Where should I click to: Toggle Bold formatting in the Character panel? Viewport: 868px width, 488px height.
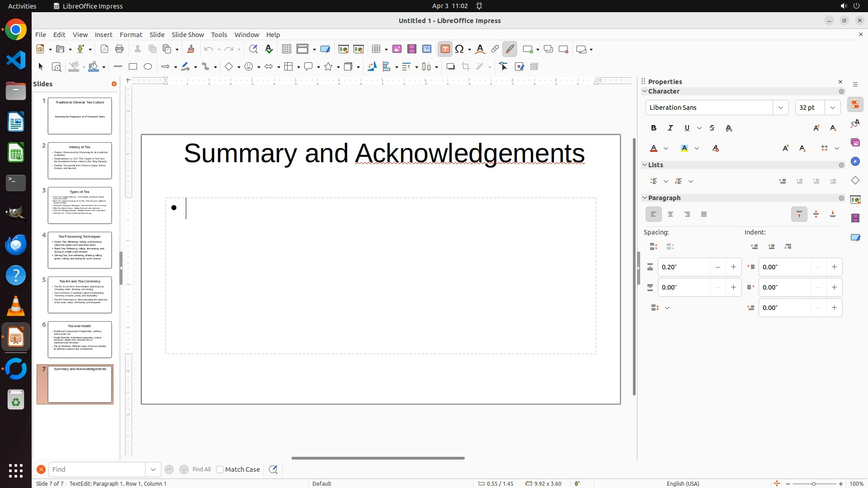point(654,128)
